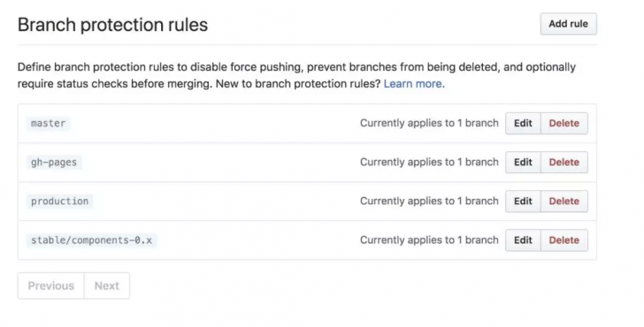Click the Branch protection rules heading
The image size is (644, 327).
tap(112, 25)
